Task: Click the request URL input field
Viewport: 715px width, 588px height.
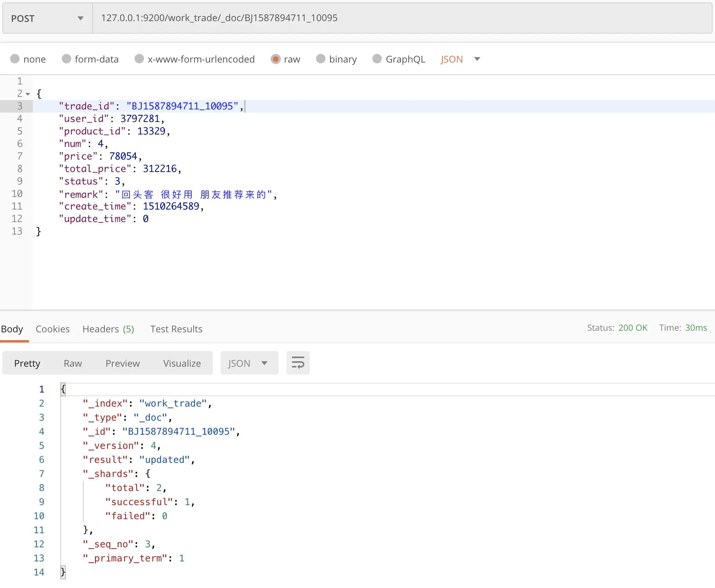Action: 402,18
